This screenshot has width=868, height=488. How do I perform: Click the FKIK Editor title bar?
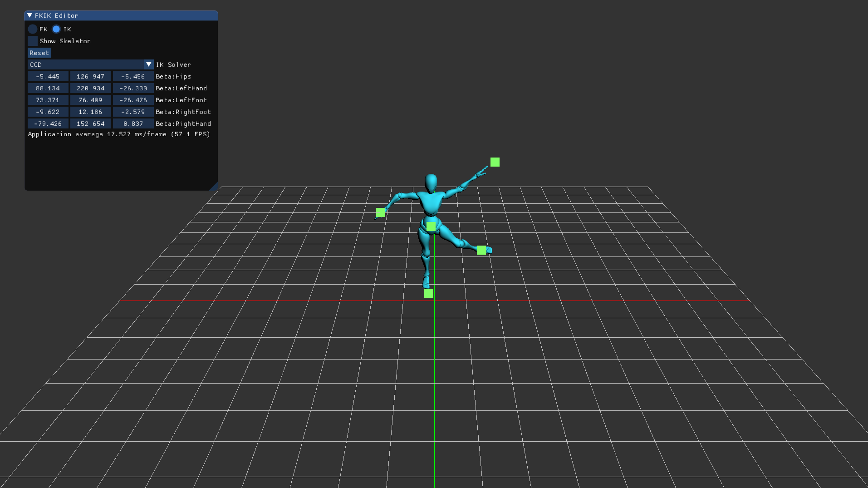tap(121, 15)
